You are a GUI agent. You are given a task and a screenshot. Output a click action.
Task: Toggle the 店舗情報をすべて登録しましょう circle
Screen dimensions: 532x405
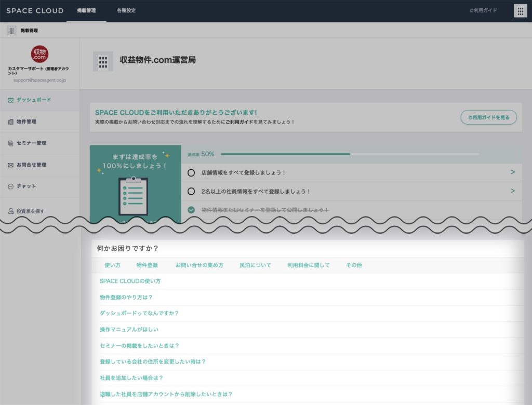[x=191, y=173]
